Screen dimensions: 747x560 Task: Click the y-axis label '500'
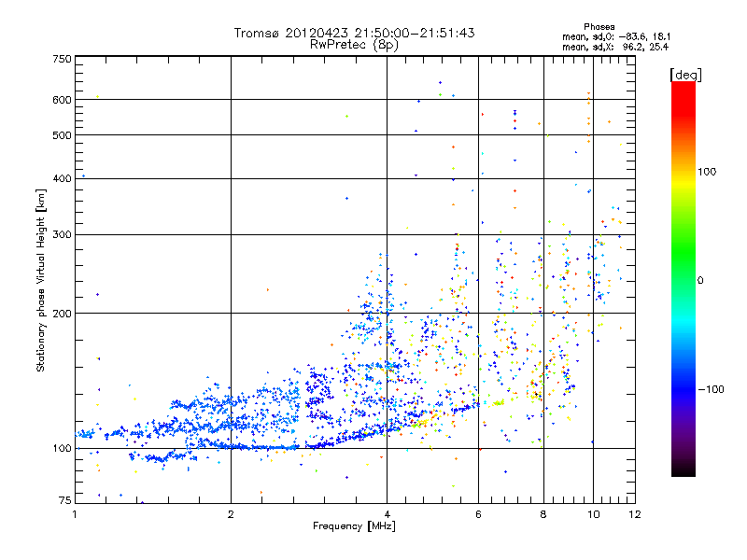point(62,135)
